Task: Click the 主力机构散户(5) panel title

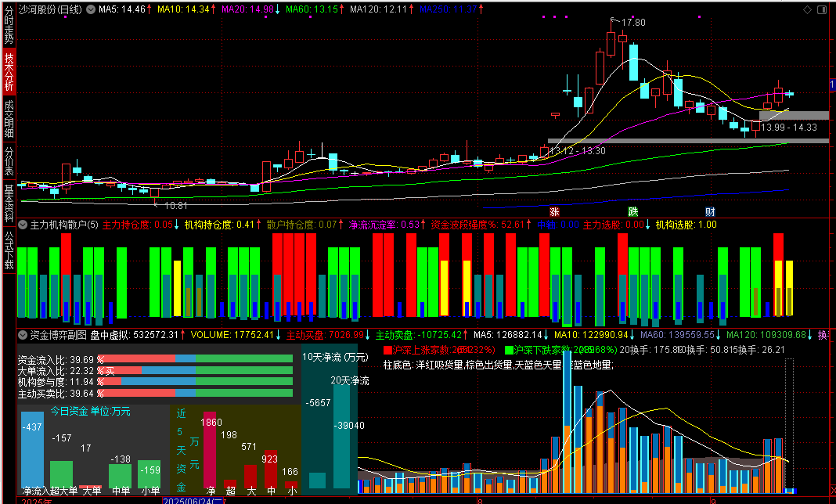Action: point(64,225)
